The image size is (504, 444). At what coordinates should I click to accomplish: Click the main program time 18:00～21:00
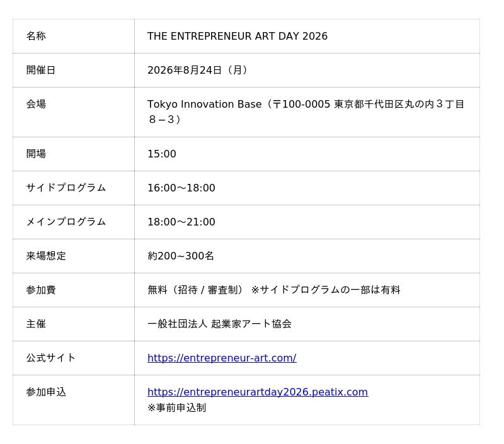181,222
